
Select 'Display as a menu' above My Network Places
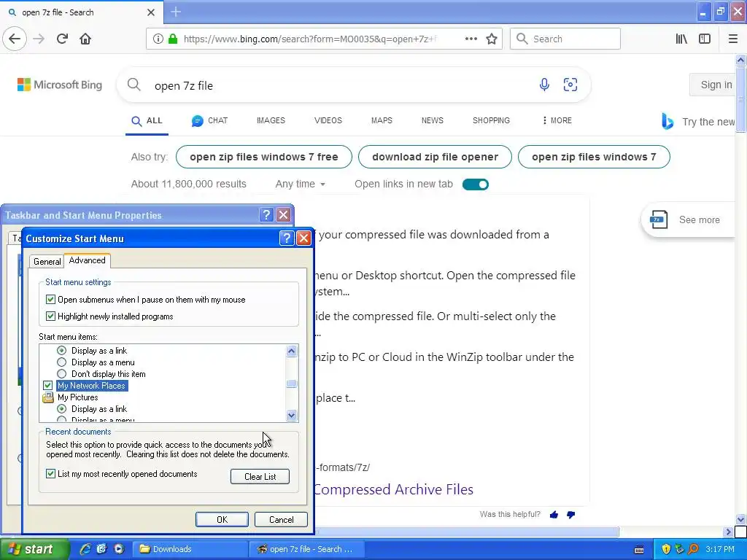(61, 362)
